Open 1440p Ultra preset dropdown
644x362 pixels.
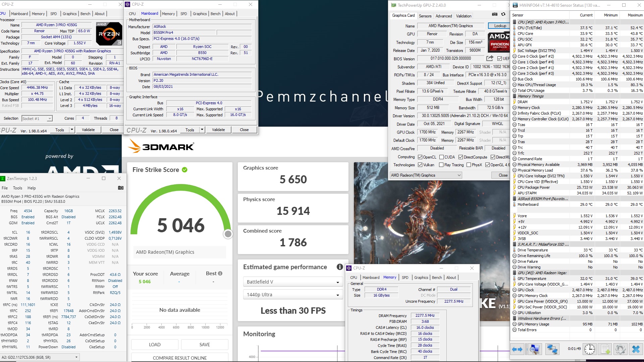293,295
